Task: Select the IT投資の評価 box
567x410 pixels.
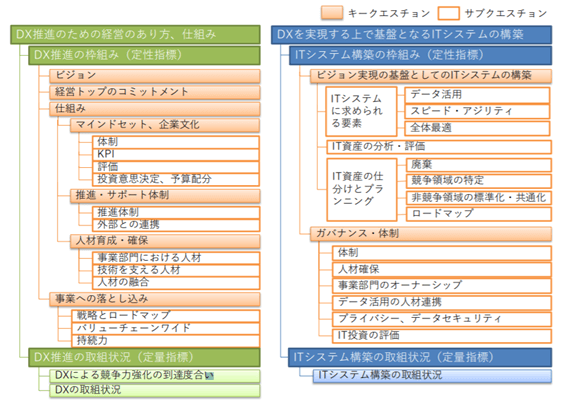Action: [x=442, y=336]
